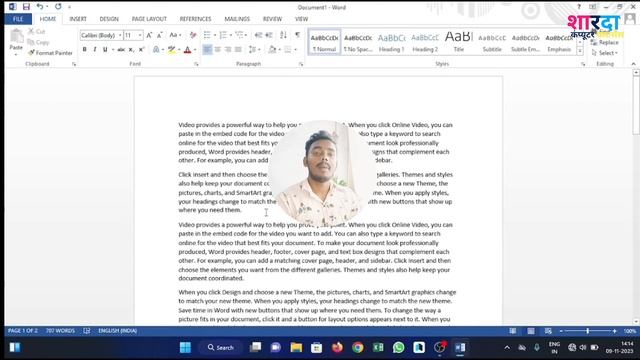Apply the No Spacing style

click(358, 42)
